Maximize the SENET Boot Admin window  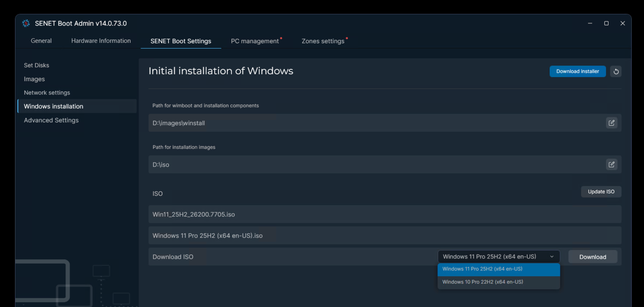606,23
